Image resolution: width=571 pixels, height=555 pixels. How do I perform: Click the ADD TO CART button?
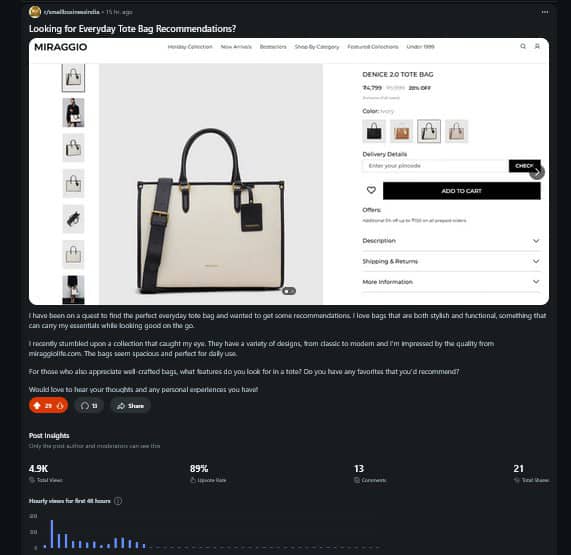pos(462,191)
